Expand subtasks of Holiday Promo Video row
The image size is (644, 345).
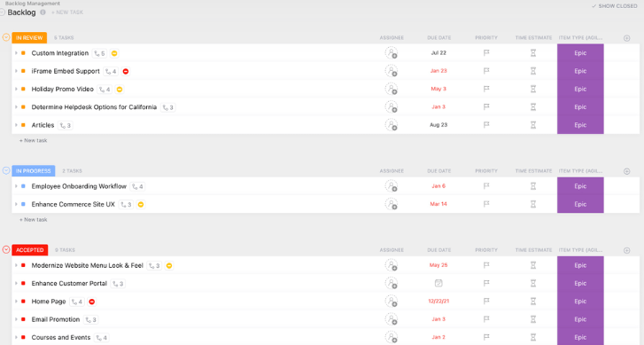point(17,89)
